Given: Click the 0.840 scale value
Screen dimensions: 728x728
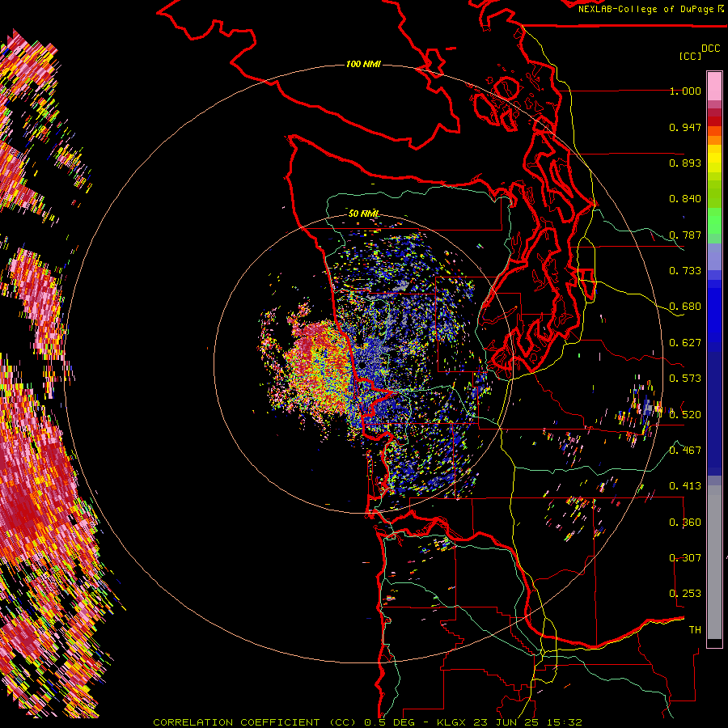Looking at the screenshot, I should click(685, 199).
